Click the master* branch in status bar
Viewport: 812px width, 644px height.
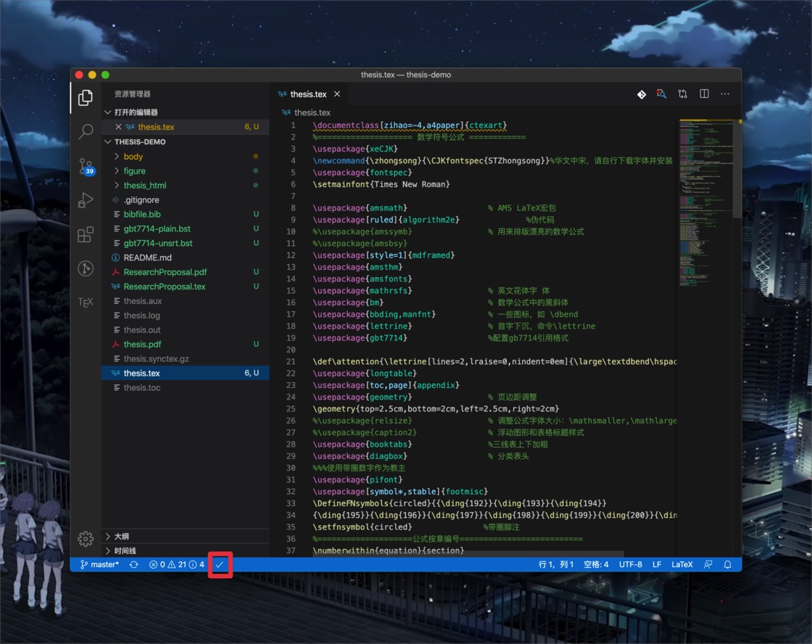[x=99, y=564]
